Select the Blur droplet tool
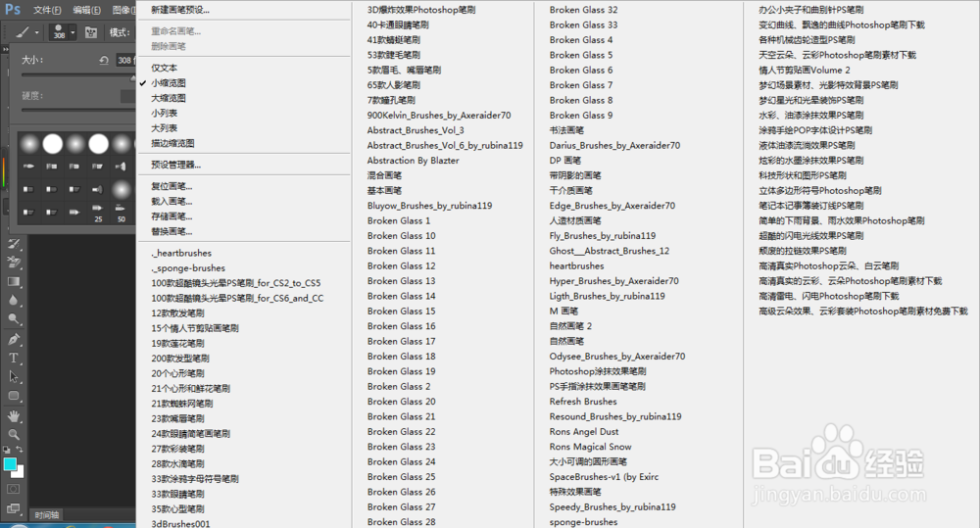Viewport: 980px width, 528px height. 14,301
